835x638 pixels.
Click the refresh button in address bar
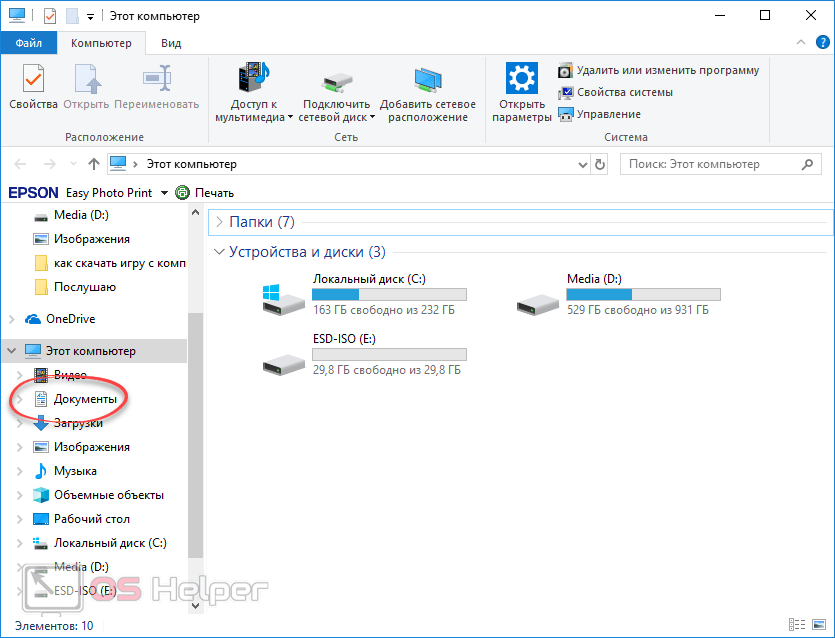(600, 164)
